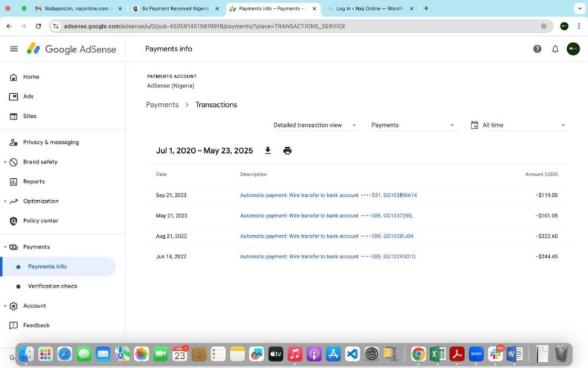Download the transactions list
This screenshot has width=588, height=368.
[268, 151]
